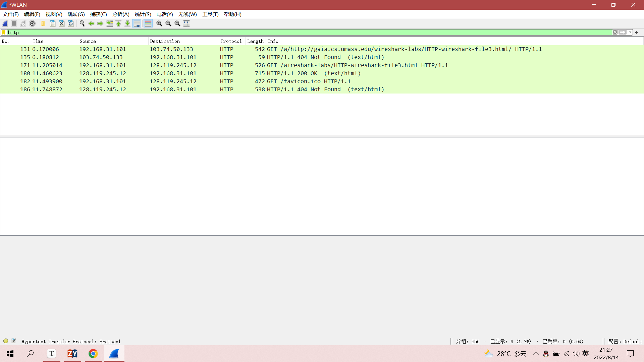Switch to Google Chrome in the taskbar
The width and height of the screenshot is (644, 362).
93,354
